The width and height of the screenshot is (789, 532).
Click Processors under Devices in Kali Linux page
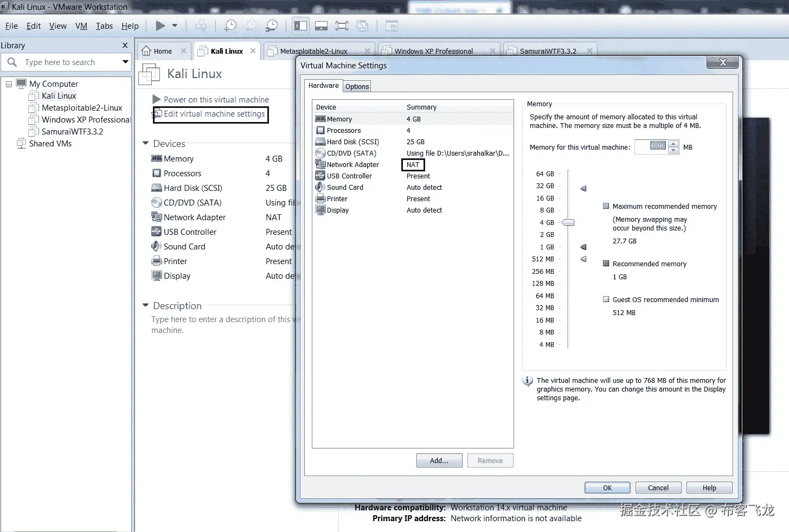[x=182, y=174]
